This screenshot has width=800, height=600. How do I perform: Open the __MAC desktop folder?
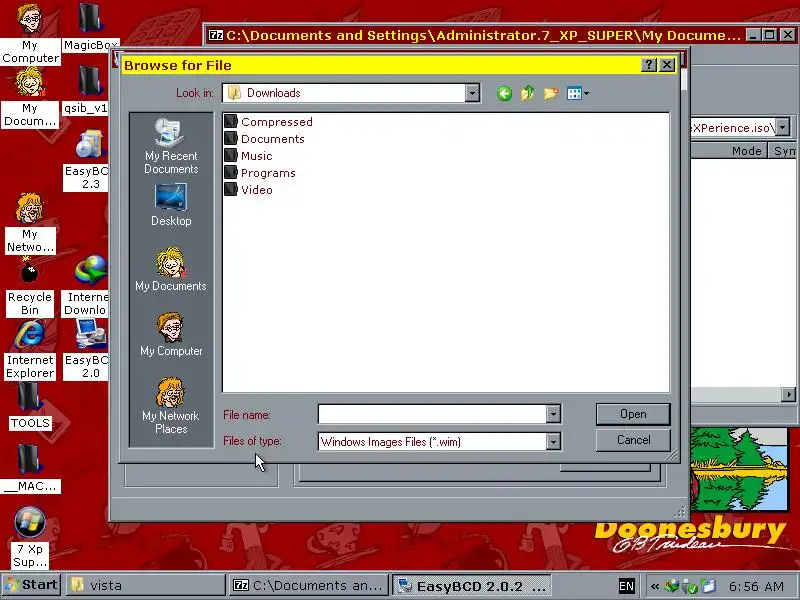[x=31, y=468]
